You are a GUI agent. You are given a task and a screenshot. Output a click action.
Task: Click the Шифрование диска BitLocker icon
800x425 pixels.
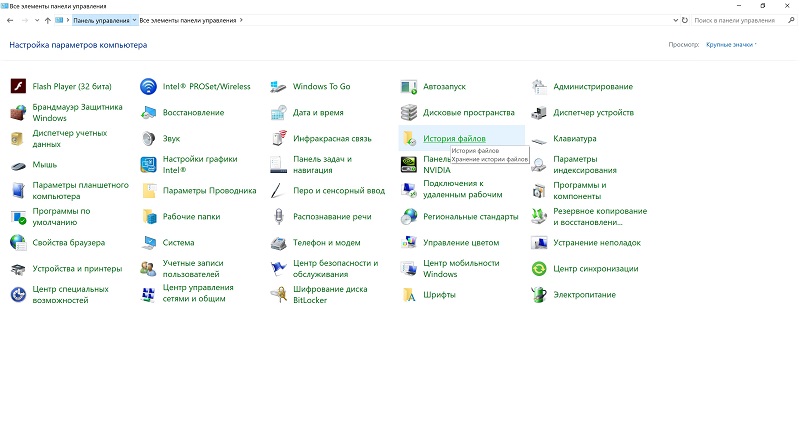coord(279,294)
